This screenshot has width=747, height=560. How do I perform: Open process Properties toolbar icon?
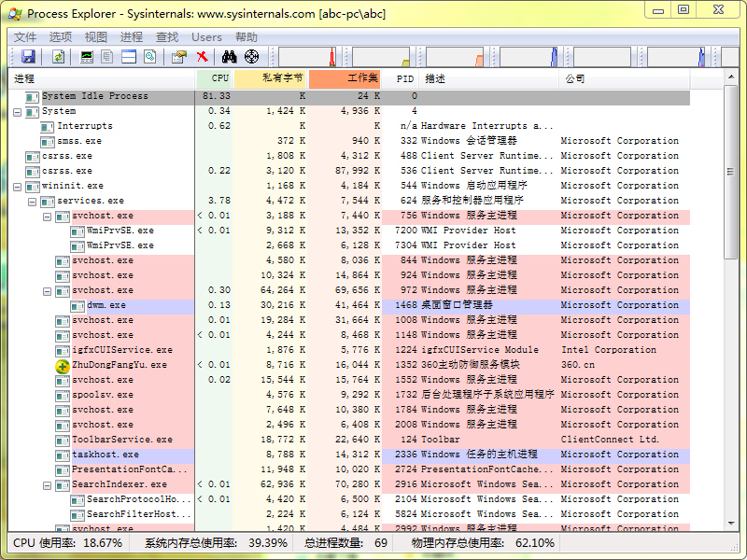[x=179, y=57]
